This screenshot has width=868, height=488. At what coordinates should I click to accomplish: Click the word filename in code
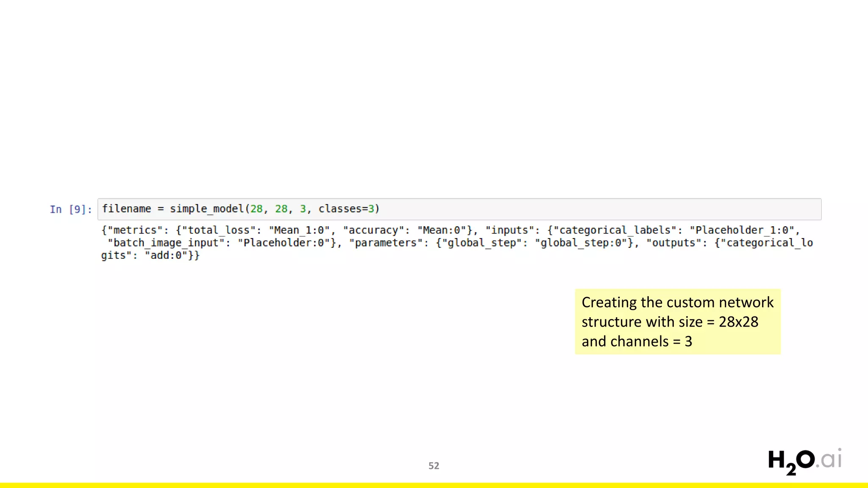coord(126,209)
